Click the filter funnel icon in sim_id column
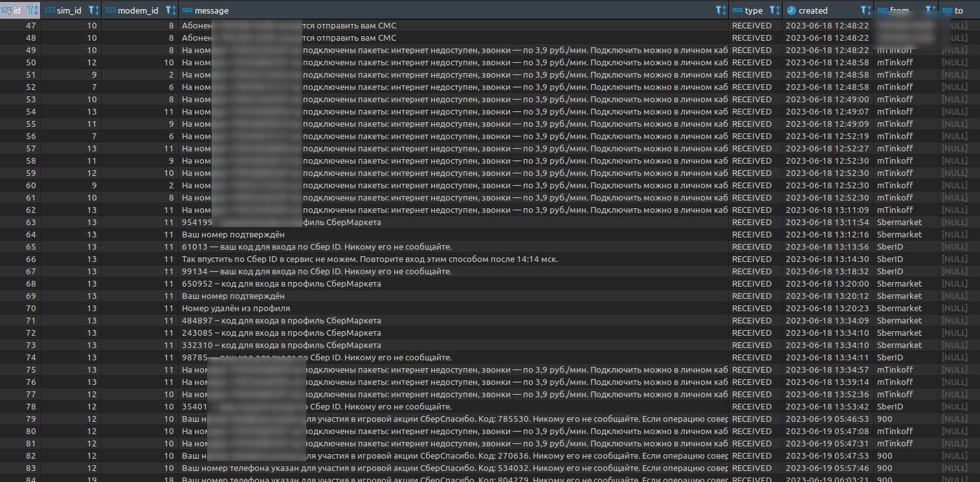Screen dimensions: 980x482 pyautogui.click(x=91, y=10)
